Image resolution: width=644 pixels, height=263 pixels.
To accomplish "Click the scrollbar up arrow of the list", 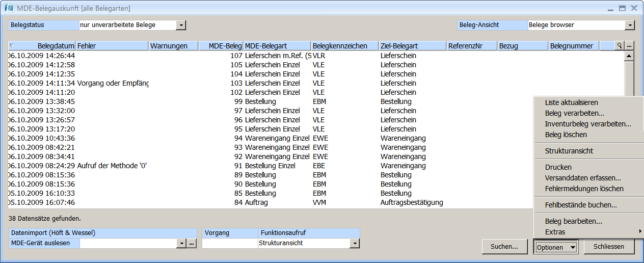I will (x=629, y=56).
